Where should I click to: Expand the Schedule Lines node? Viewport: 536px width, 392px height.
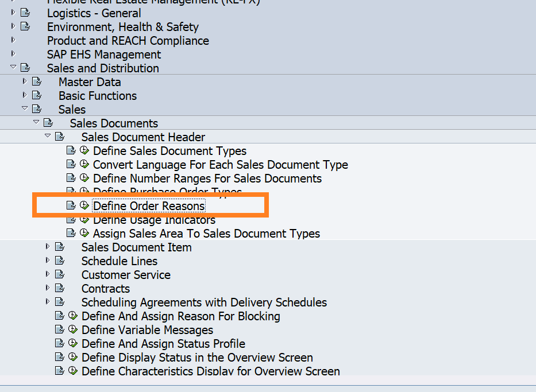(47, 261)
